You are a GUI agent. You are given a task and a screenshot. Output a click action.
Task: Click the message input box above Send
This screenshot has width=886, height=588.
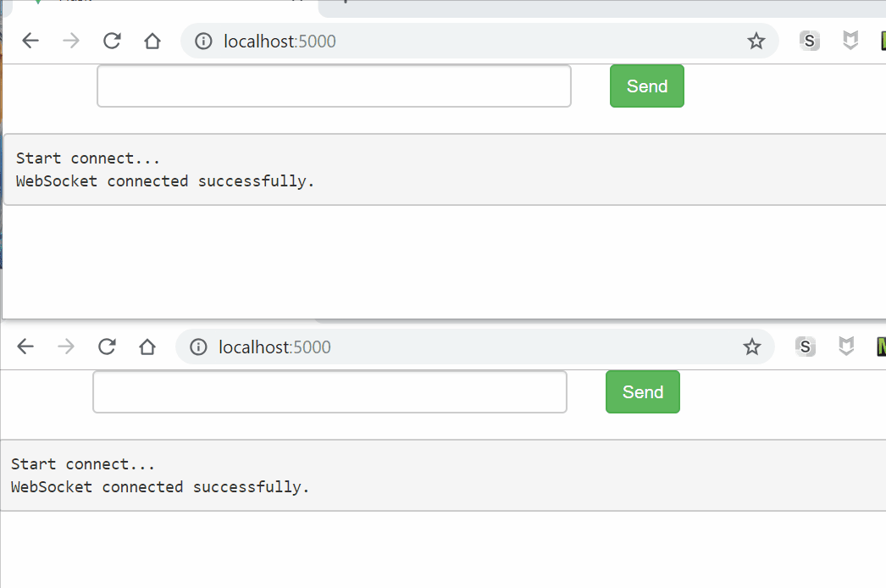pos(334,86)
